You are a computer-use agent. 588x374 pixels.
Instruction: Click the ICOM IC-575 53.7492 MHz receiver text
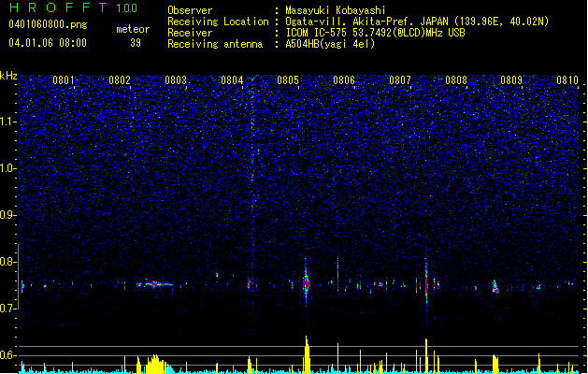(375, 33)
